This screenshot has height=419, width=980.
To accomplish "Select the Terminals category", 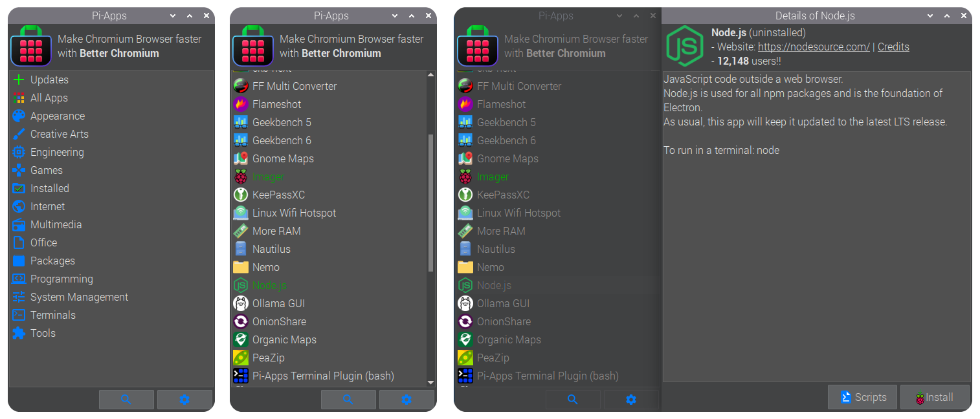I will [111, 315].
